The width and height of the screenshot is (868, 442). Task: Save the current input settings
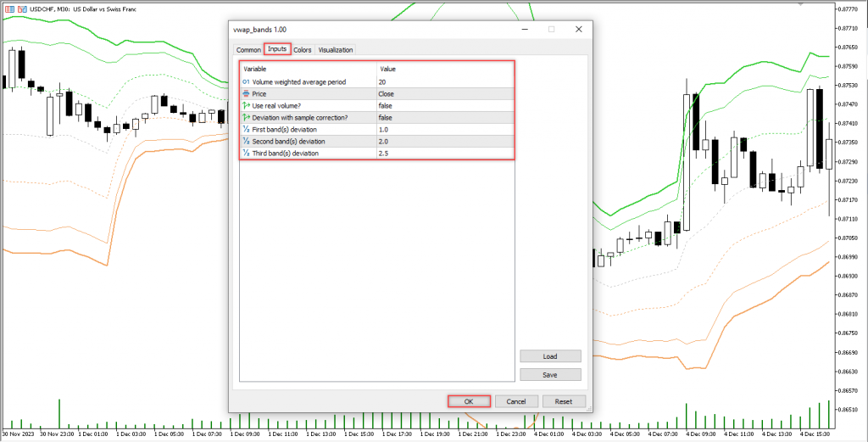[x=550, y=374]
